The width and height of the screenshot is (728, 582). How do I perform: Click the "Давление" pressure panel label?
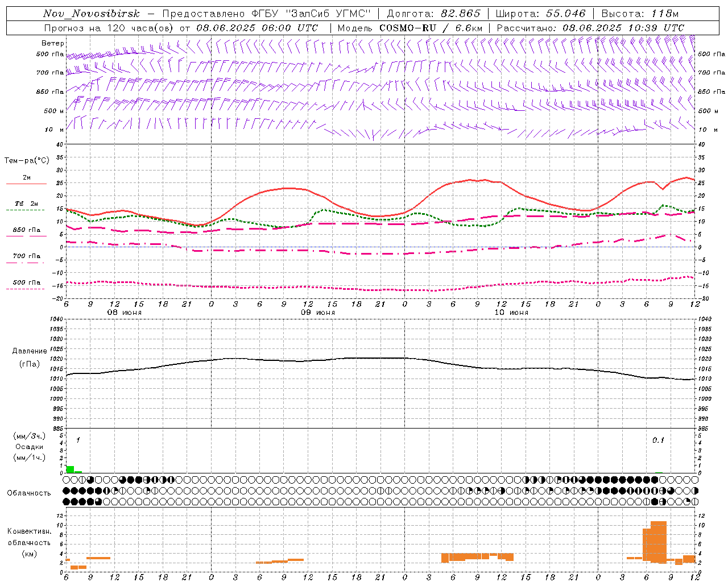(28, 351)
